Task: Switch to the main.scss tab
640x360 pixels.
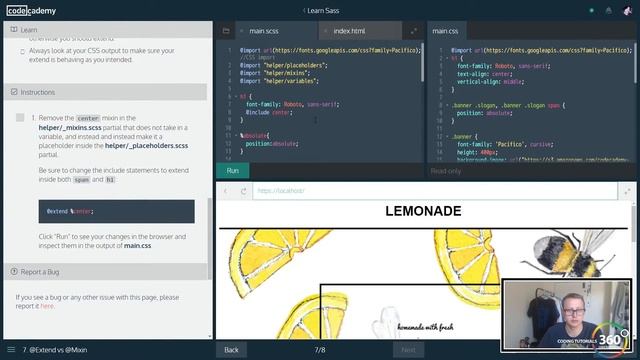Action: pos(276,31)
